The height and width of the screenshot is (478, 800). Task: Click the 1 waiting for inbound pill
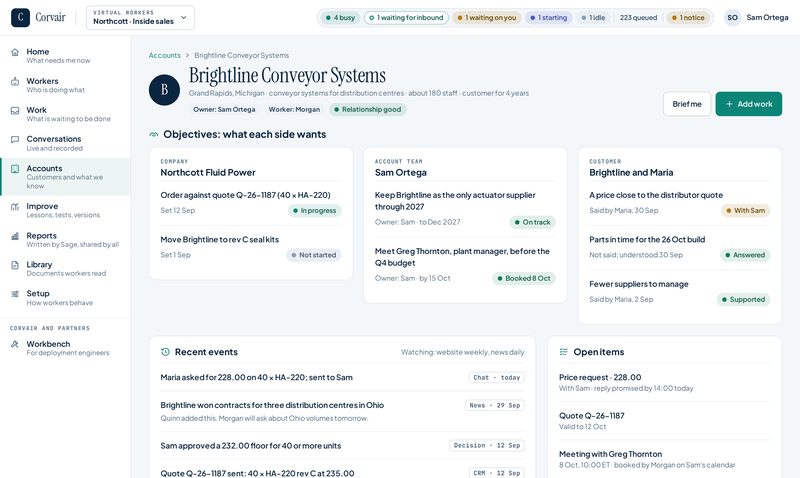point(406,17)
